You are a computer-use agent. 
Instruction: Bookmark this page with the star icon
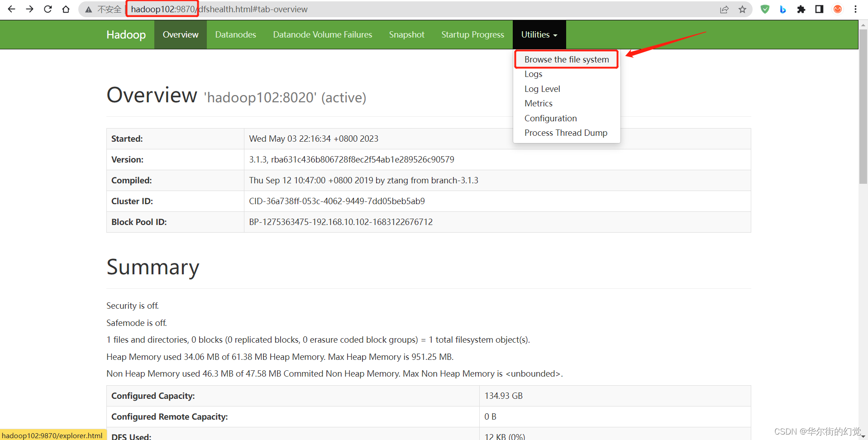742,10
